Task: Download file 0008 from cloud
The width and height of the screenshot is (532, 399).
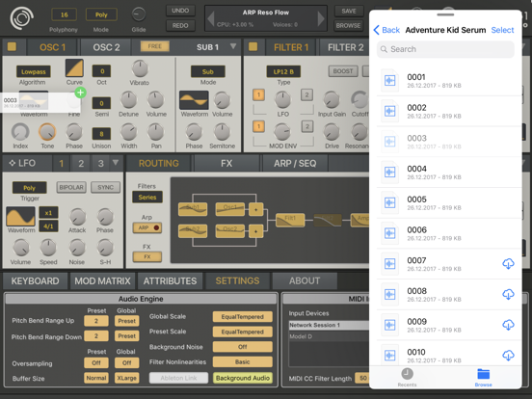Action: pos(508,294)
